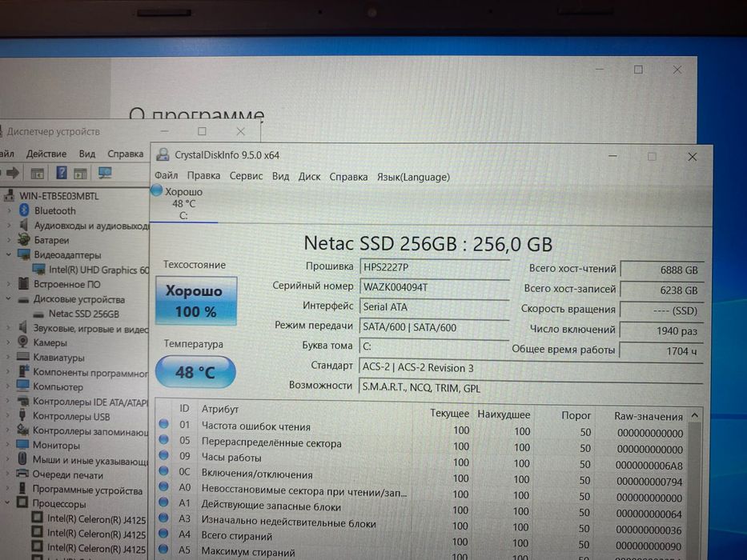This screenshot has height=560, width=747.
Task: Click the Видеоадаптеры display adapter icon
Action: click(24, 254)
